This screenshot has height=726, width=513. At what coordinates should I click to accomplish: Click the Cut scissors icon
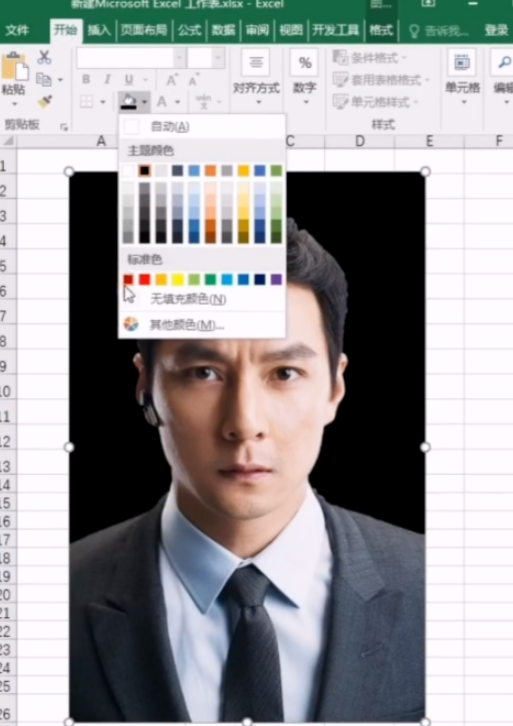tap(44, 57)
